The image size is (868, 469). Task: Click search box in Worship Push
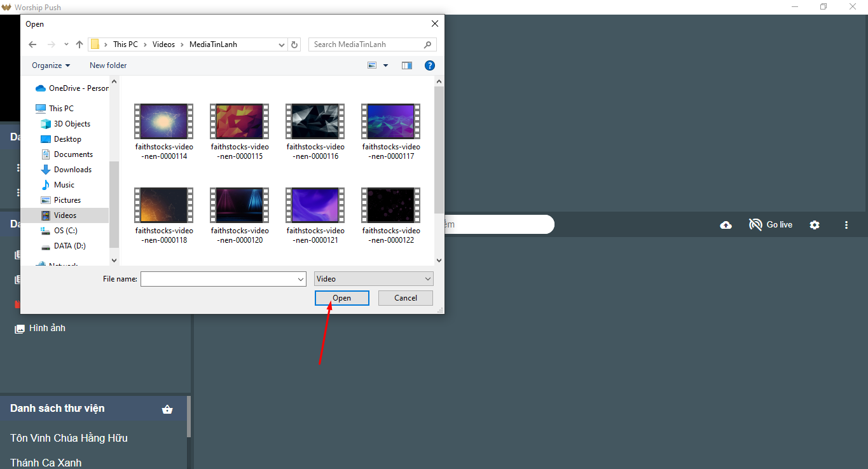click(499, 224)
